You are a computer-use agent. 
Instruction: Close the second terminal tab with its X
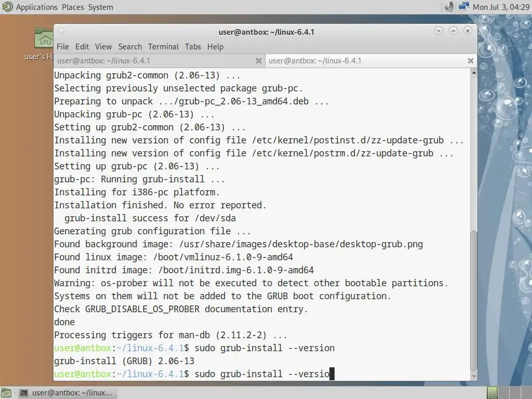471,61
